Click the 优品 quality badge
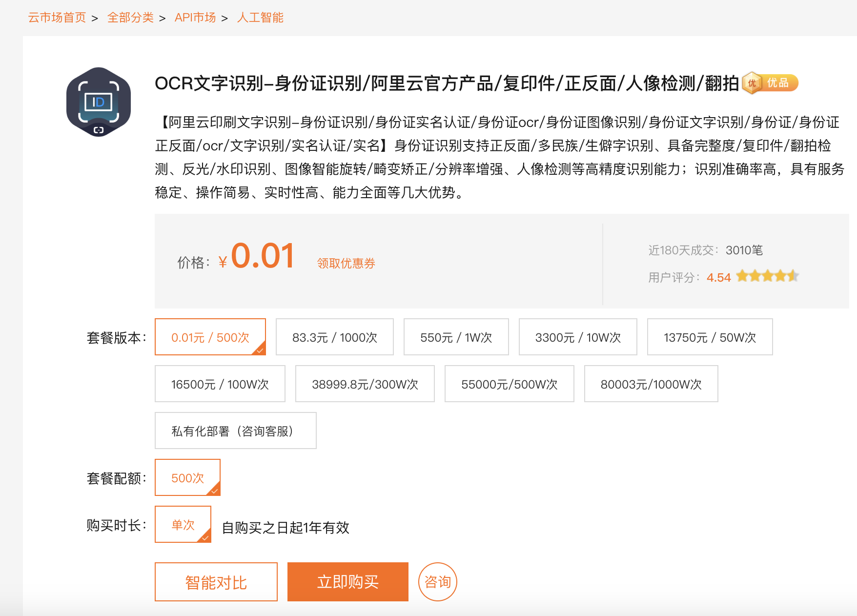The height and width of the screenshot is (616, 857). coord(770,83)
